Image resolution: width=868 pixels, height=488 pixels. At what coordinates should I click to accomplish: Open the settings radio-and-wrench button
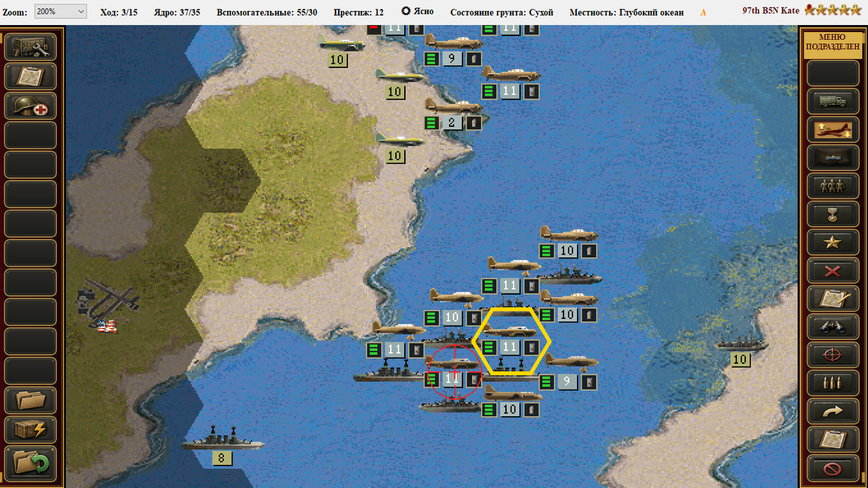(31, 47)
